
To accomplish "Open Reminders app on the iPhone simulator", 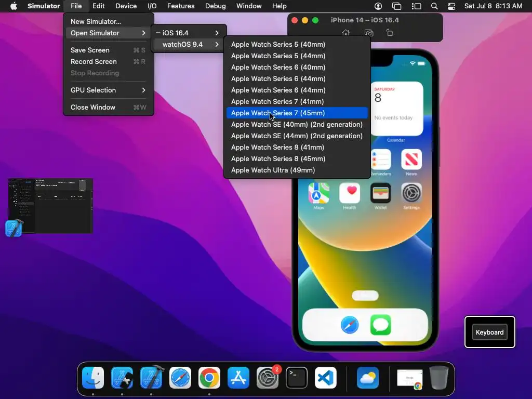I will tap(381, 159).
